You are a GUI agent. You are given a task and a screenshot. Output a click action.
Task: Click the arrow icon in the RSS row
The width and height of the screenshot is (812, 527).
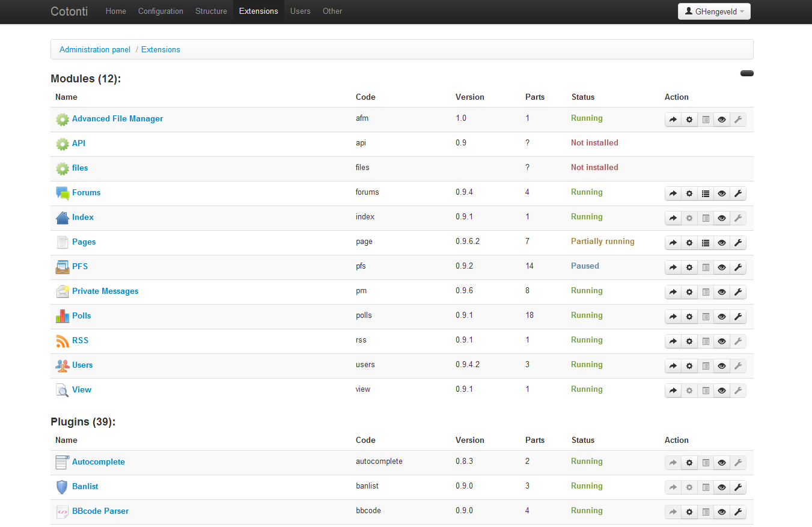(x=673, y=341)
